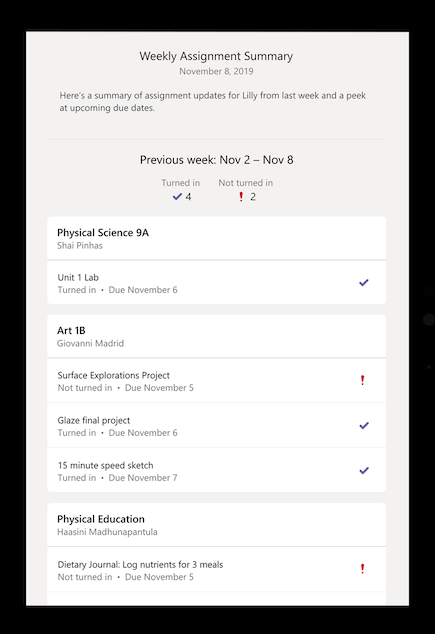Click the Previous week: Nov 2 – Nov 8 heading

[217, 160]
